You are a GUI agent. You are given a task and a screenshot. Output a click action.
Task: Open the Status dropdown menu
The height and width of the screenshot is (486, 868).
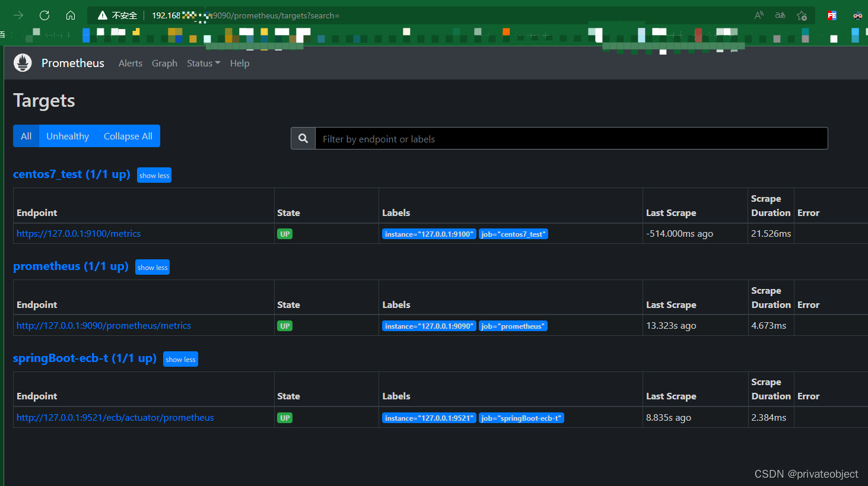(204, 63)
